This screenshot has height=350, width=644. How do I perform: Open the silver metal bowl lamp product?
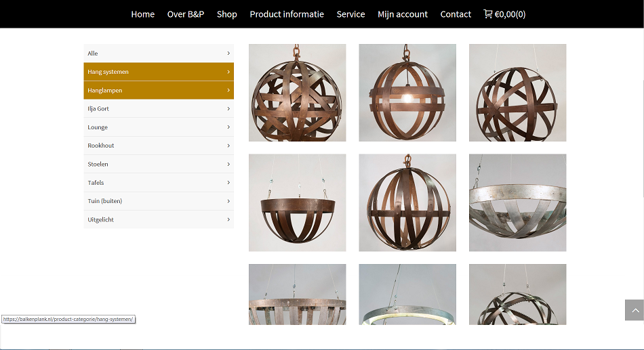[517, 202]
